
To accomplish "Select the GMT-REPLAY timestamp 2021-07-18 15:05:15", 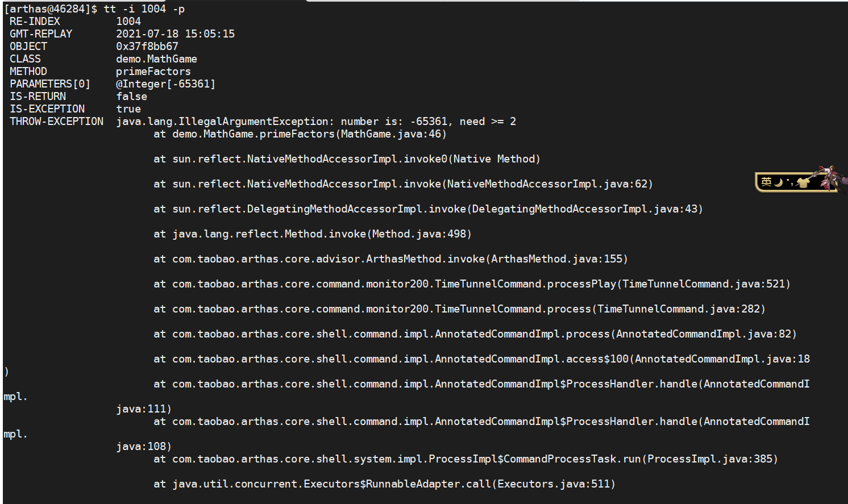I will (x=175, y=34).
